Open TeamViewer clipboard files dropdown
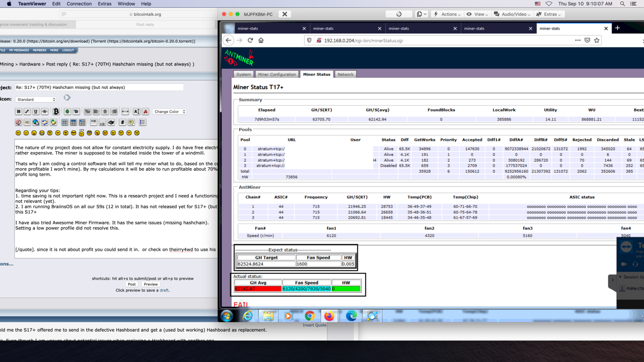This screenshot has height=362, width=644. [421, 14]
